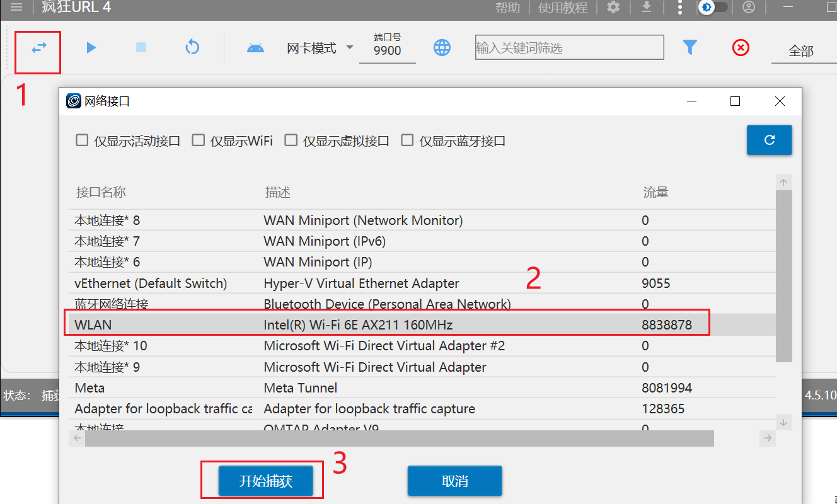The width and height of the screenshot is (837, 504).
Task: Toggle 仅显示蓝牙接口 checkbox
Action: [407, 140]
